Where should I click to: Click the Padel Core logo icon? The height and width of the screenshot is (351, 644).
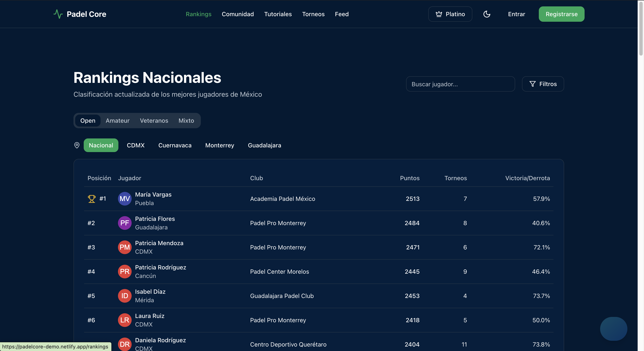pos(58,14)
